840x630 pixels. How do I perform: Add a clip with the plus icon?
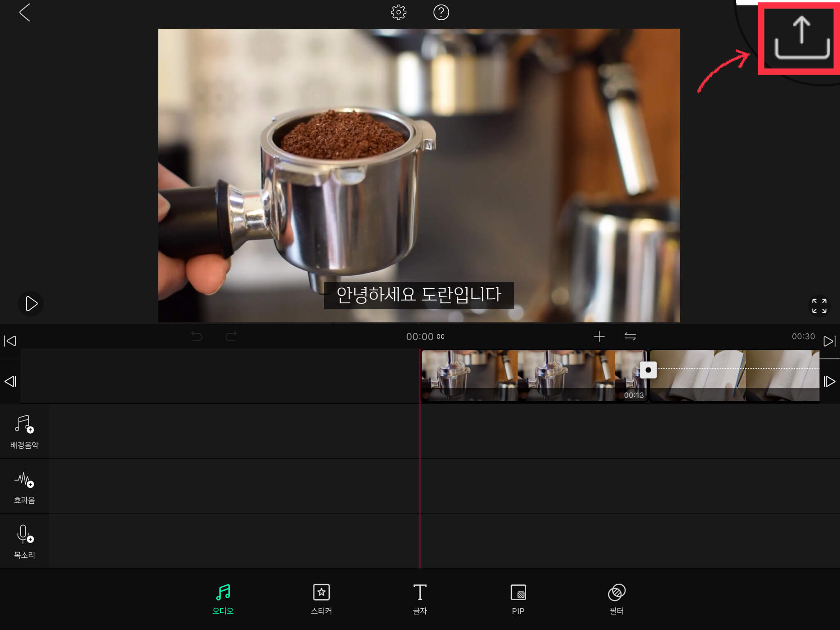point(599,337)
